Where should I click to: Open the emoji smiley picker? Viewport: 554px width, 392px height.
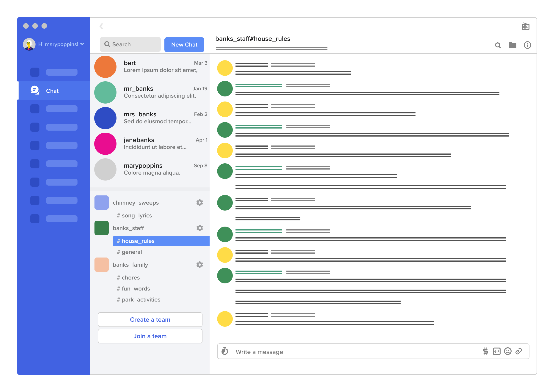(508, 351)
